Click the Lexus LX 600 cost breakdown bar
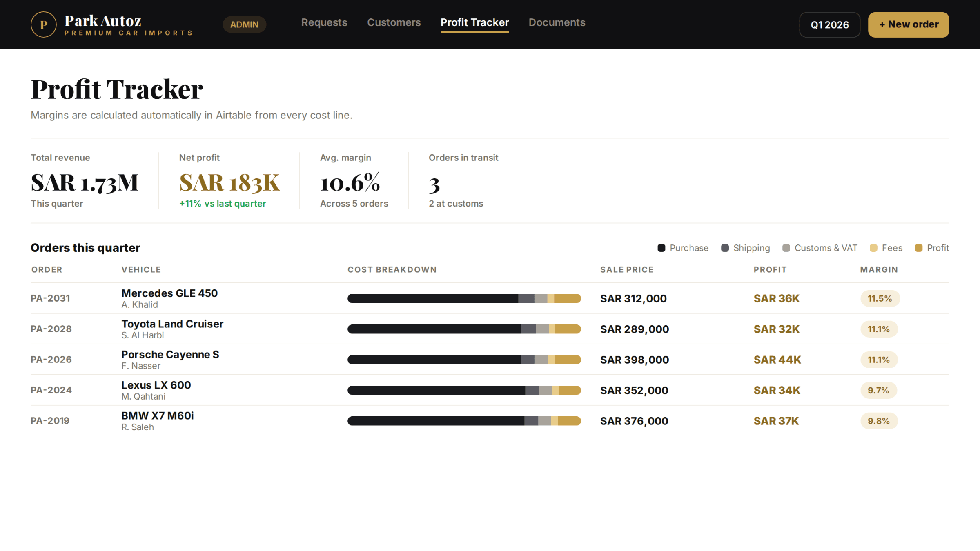Viewport: 980px width, 551px height. pos(464,390)
